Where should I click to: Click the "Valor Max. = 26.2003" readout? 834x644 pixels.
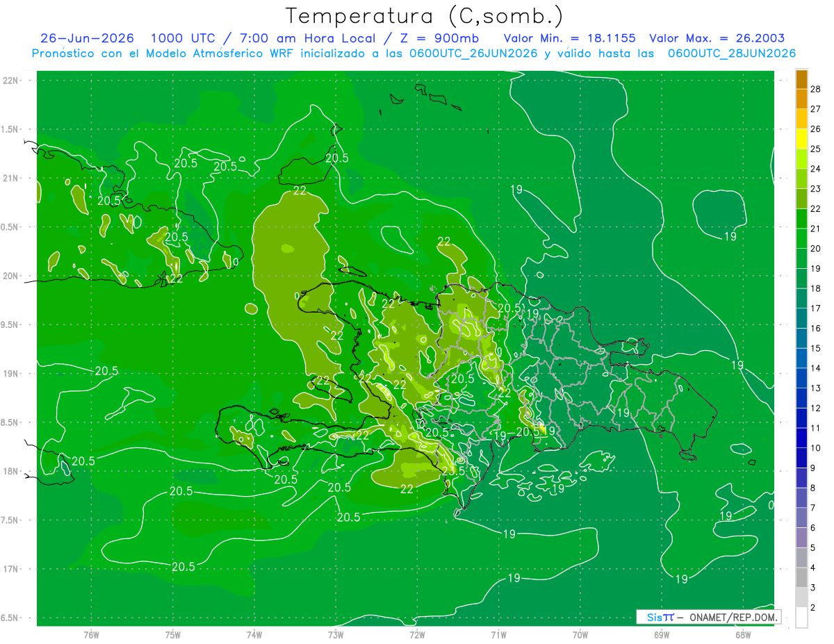(x=717, y=38)
